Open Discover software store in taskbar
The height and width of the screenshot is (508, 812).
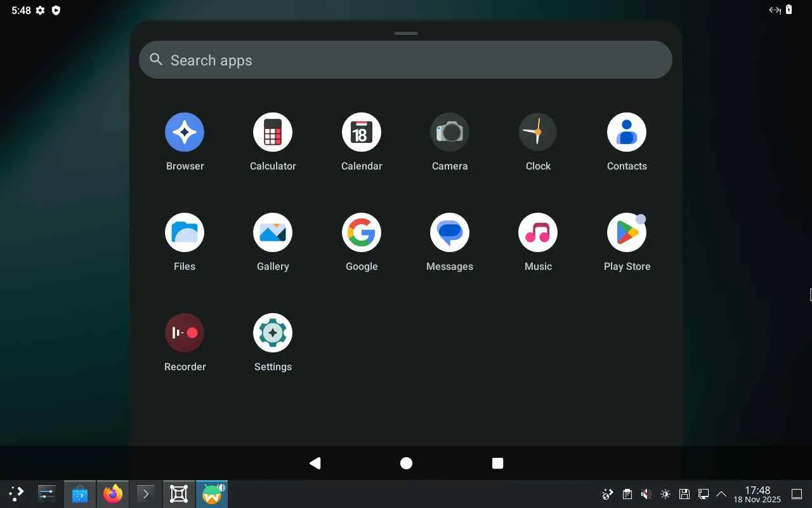80,493
